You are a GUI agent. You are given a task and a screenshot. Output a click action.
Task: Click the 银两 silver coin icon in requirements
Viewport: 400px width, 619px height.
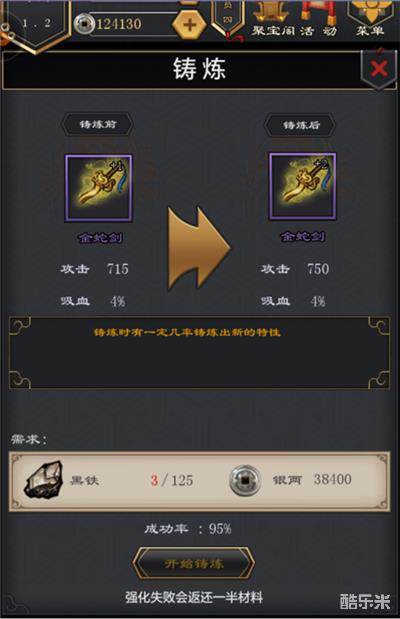[x=245, y=480]
